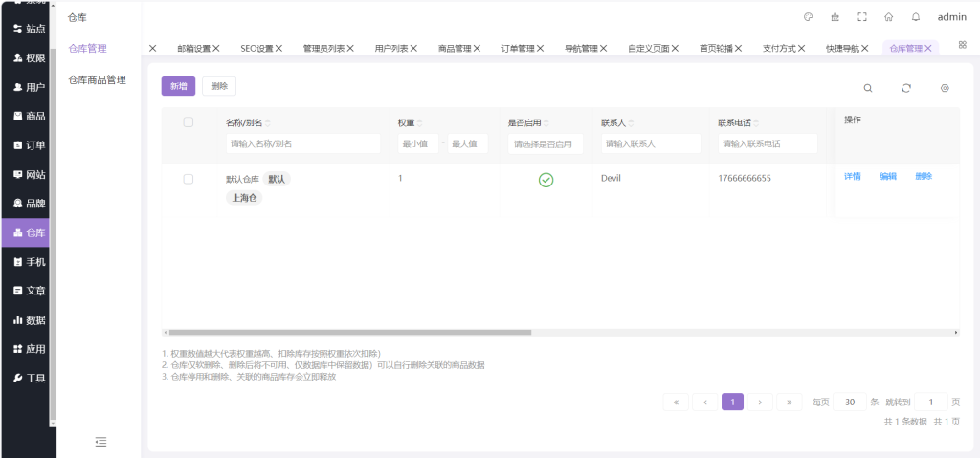
Task: Click the table search magnifier icon
Action: coord(867,88)
